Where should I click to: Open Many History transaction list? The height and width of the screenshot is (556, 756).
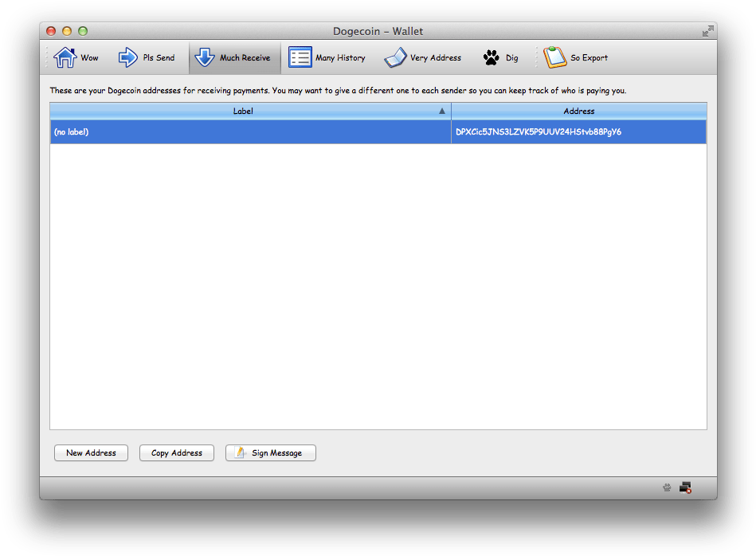click(x=327, y=58)
